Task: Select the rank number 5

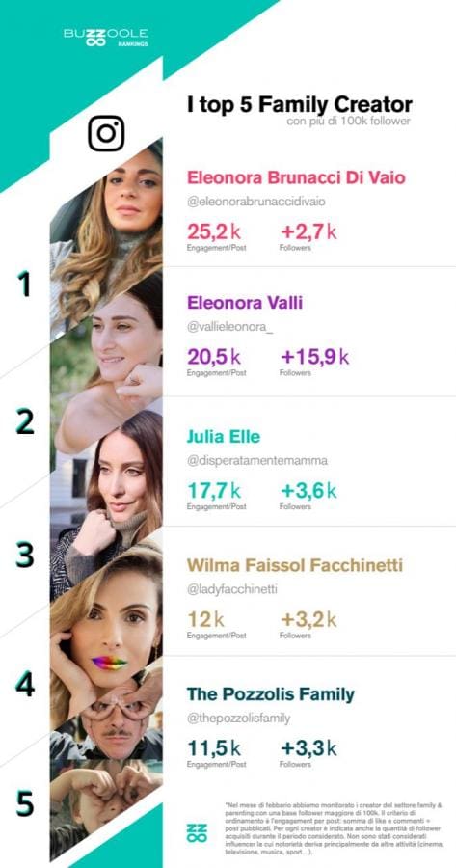Action: pyautogui.click(x=25, y=803)
